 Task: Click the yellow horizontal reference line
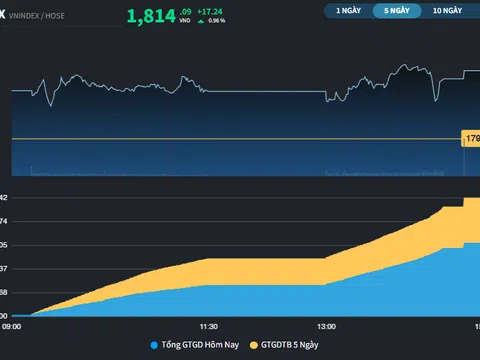(x=236, y=139)
